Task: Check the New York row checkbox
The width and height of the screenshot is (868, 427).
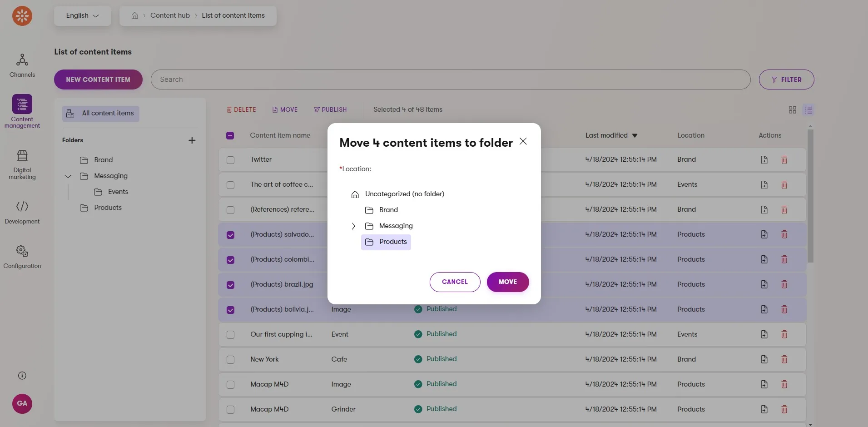Action: [230, 360]
